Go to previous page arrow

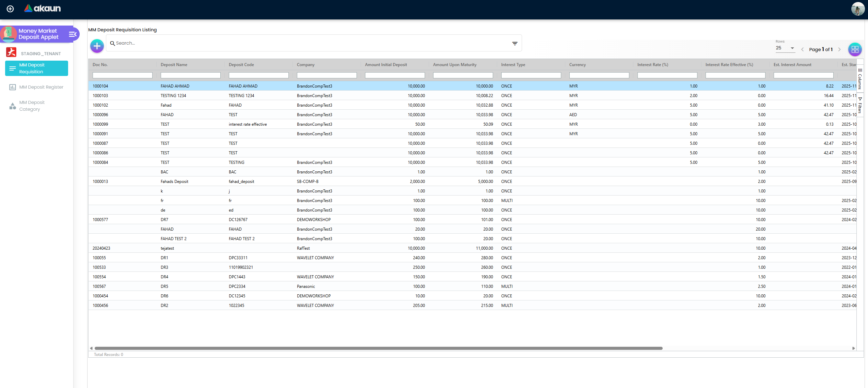click(802, 49)
